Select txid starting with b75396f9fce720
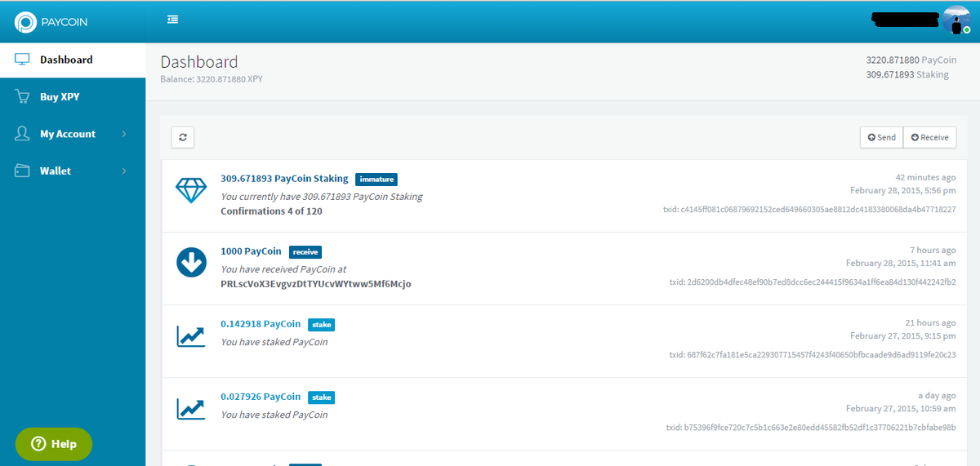The image size is (980, 466). [x=812, y=428]
